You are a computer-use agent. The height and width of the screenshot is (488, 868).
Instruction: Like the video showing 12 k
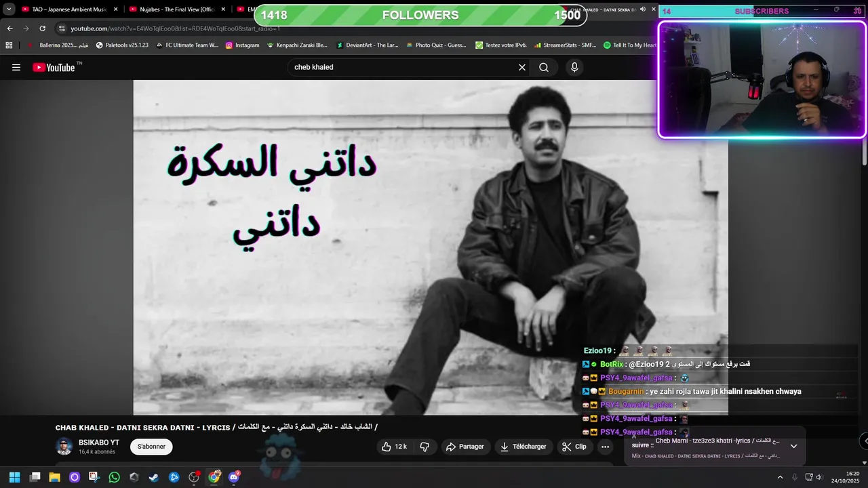point(394,447)
